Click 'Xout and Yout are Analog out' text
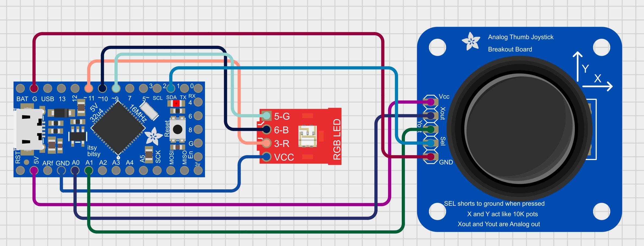This screenshot has width=644, height=246. [499, 224]
